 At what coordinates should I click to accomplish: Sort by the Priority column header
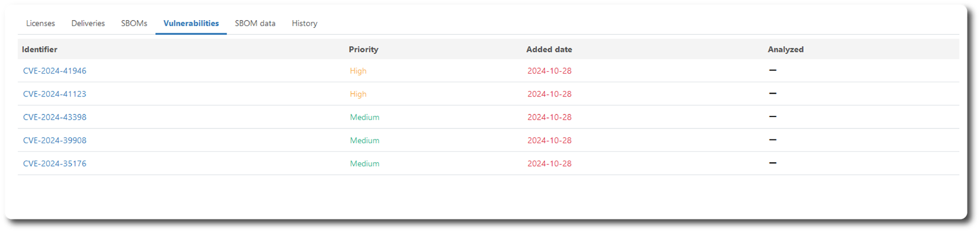(x=363, y=50)
